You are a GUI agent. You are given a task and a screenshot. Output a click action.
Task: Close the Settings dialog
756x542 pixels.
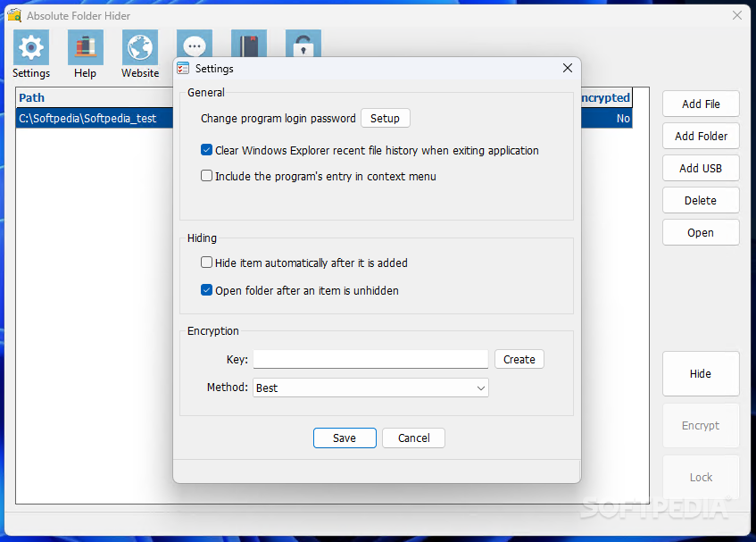568,68
